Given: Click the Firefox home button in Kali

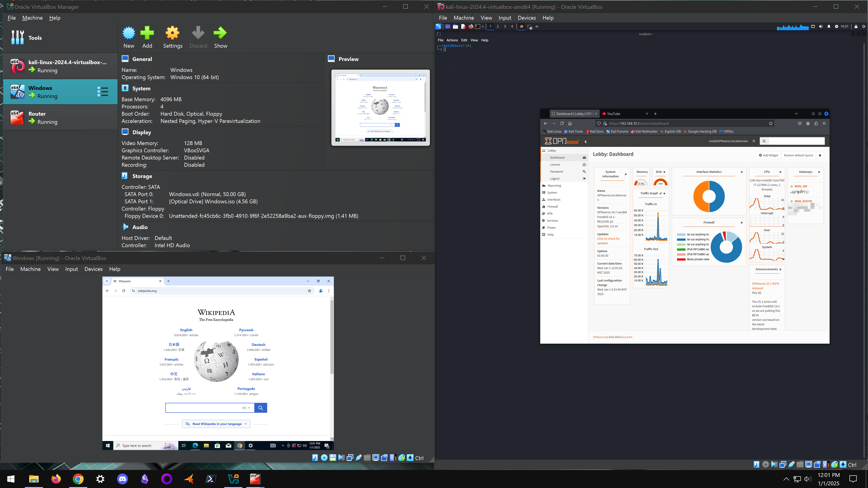Looking at the screenshot, I should (x=570, y=123).
